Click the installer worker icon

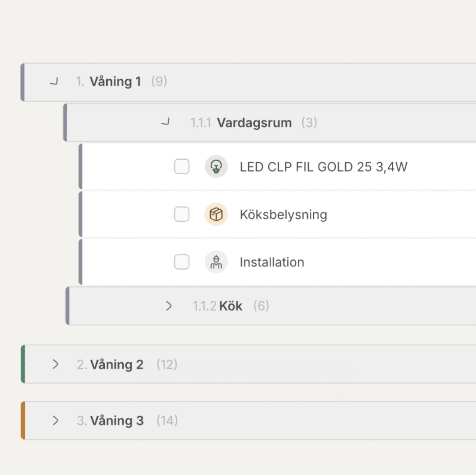point(216,262)
